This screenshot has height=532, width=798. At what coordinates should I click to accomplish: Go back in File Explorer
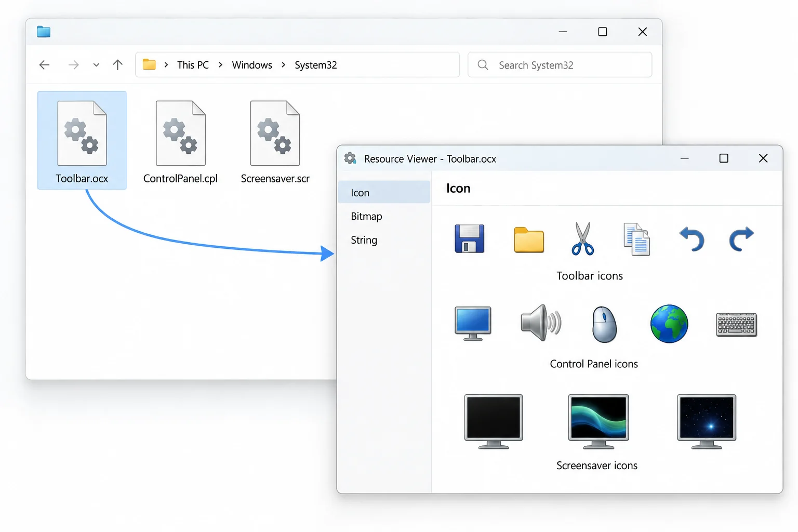click(45, 65)
